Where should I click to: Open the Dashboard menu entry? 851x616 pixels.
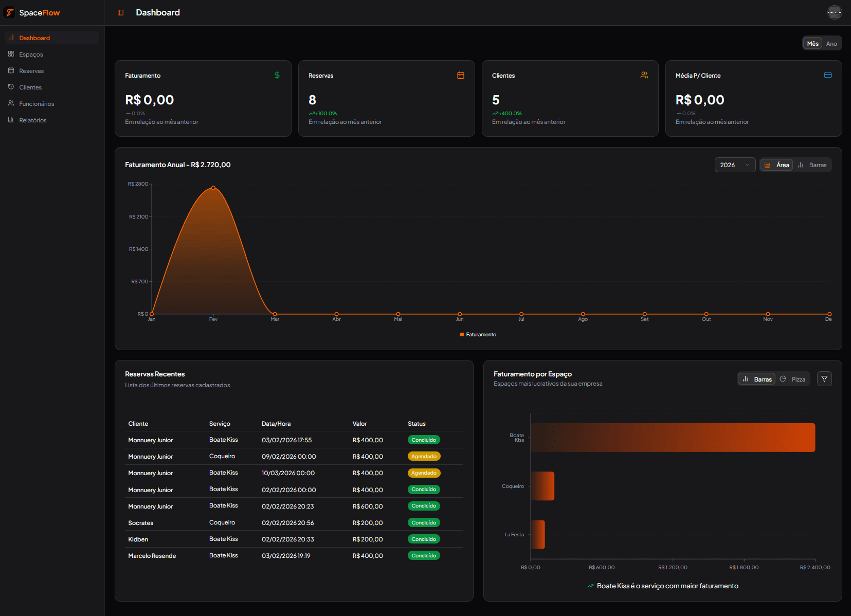pos(35,38)
